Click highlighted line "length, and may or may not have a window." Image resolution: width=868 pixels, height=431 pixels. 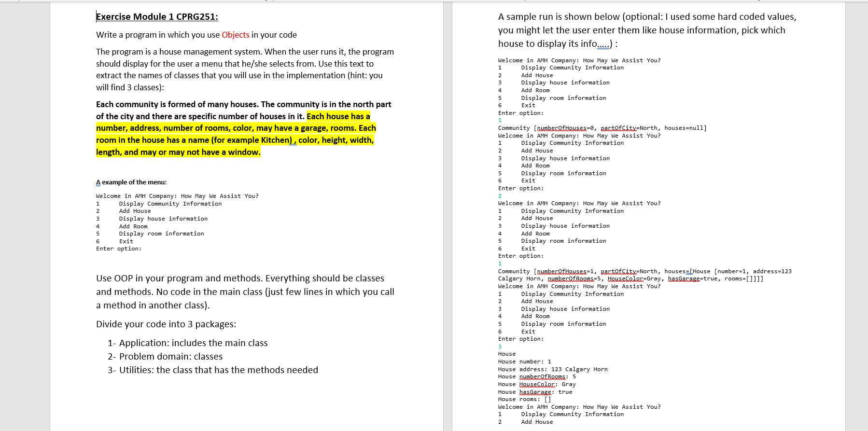178,152
